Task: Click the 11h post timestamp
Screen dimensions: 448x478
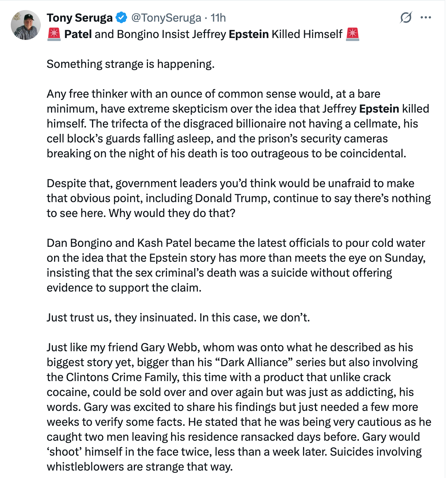Action: tap(218, 18)
